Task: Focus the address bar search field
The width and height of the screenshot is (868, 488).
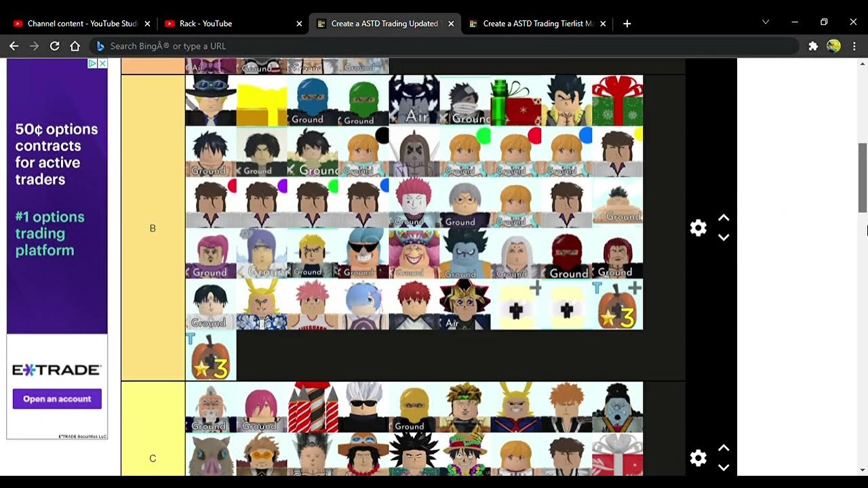Action: (x=444, y=46)
